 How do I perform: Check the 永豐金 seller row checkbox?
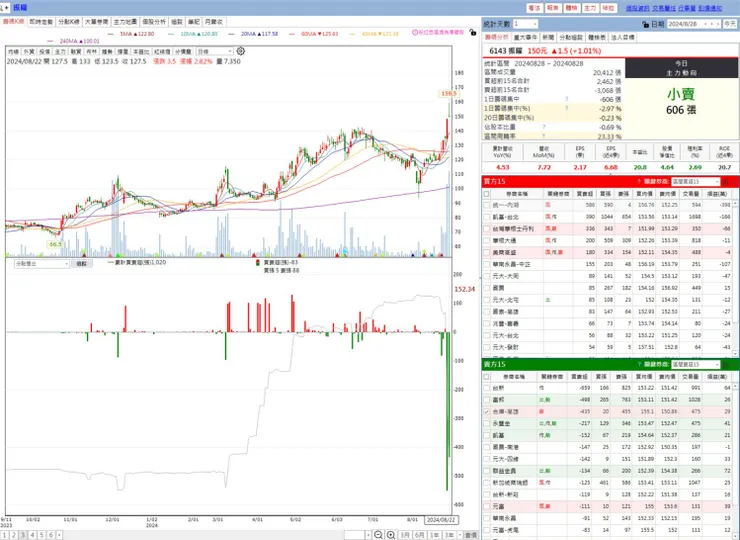(487, 423)
